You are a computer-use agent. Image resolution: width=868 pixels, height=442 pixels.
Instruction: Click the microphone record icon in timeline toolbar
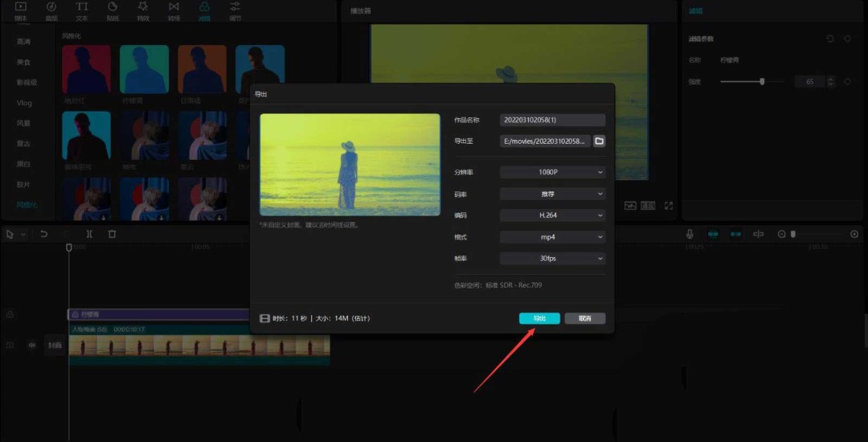[x=690, y=234]
